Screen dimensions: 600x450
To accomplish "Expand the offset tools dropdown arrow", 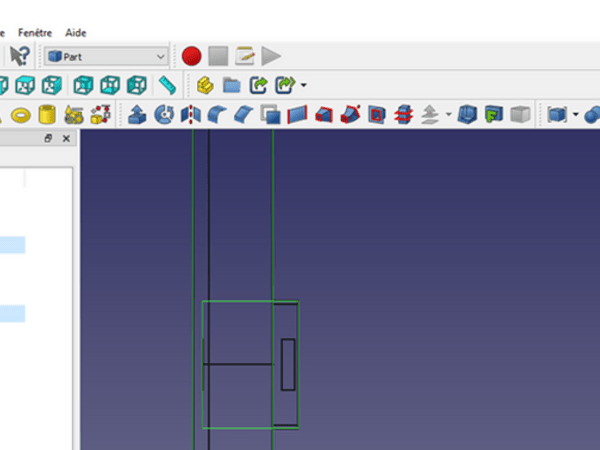I will pyautogui.click(x=448, y=115).
